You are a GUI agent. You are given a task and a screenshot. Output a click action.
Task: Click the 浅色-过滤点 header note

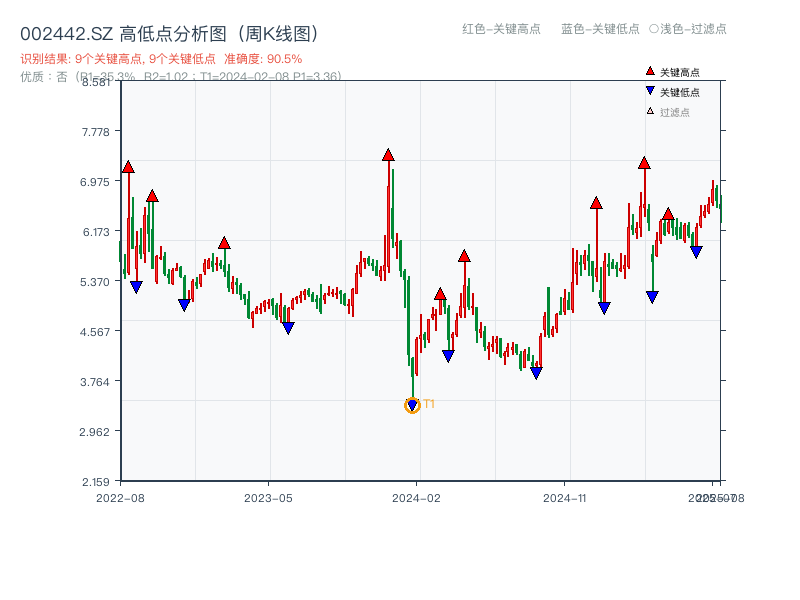pos(688,29)
